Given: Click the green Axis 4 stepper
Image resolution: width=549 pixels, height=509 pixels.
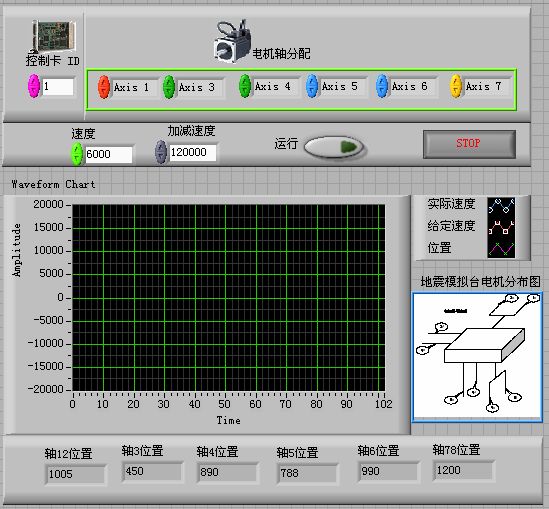Looking at the screenshot, I should [245, 86].
